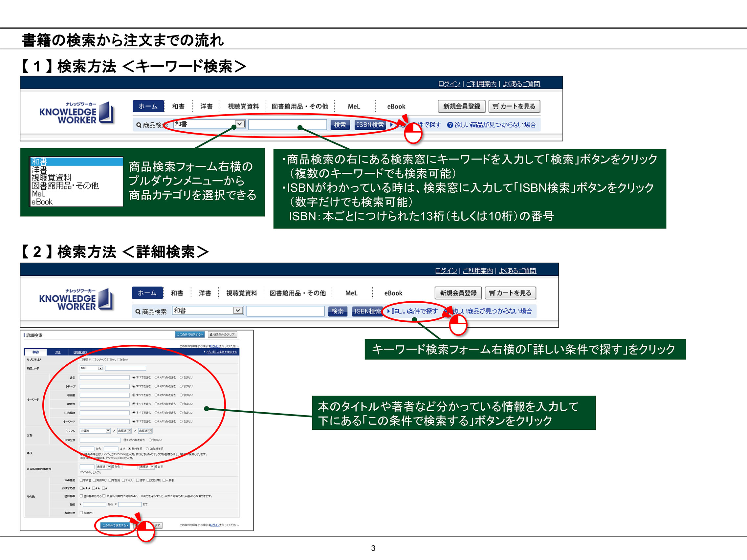Click 新規会員登録 button in upper header
The image size is (747, 560).
(x=461, y=106)
